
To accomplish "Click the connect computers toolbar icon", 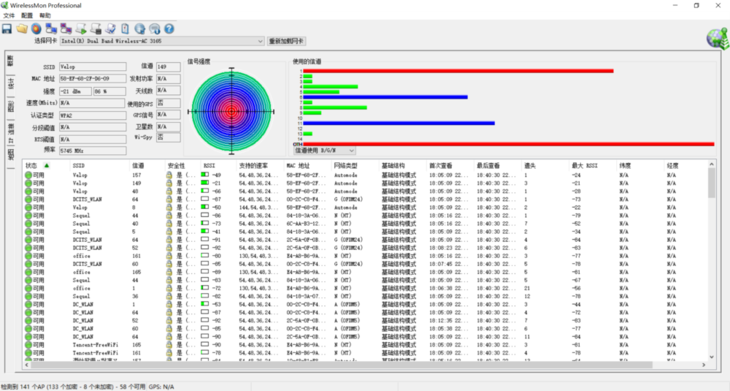I will [x=51, y=29].
